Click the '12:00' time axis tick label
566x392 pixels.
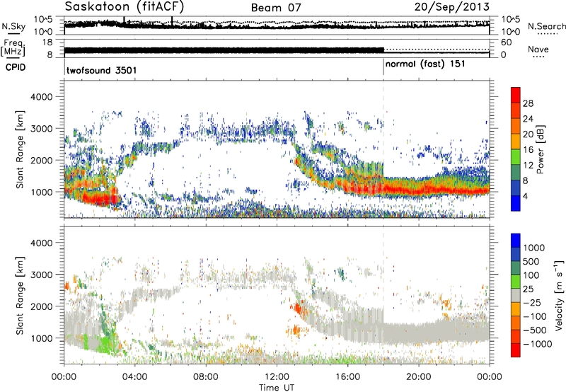pos(277,377)
